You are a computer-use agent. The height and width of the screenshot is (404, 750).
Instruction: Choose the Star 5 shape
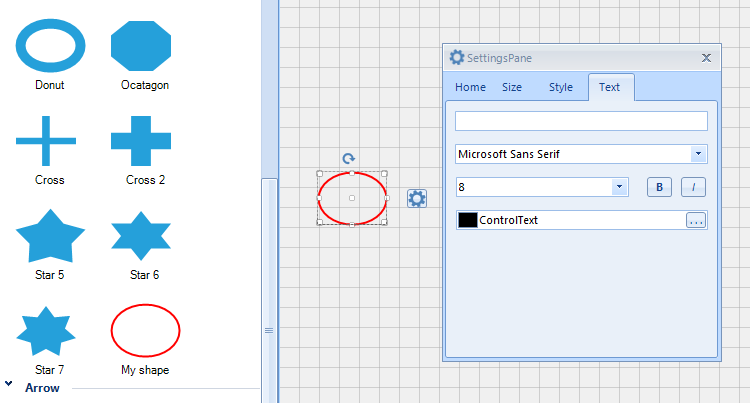point(50,236)
